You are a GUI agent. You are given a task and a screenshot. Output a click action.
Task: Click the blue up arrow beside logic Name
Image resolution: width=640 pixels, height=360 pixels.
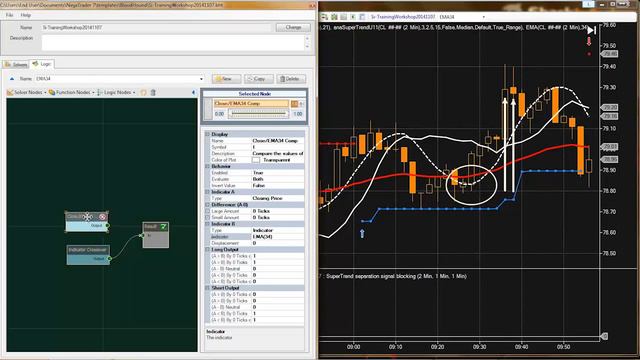tap(12, 79)
